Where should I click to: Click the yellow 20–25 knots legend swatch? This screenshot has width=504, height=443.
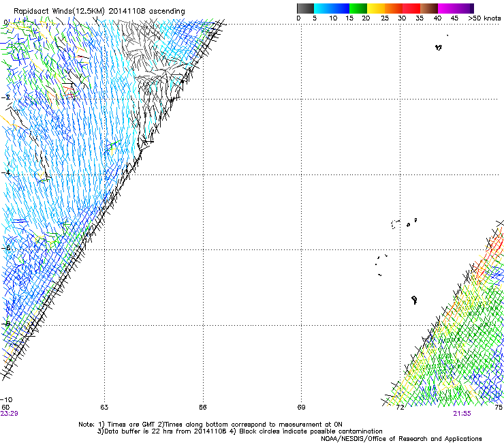coord(376,8)
